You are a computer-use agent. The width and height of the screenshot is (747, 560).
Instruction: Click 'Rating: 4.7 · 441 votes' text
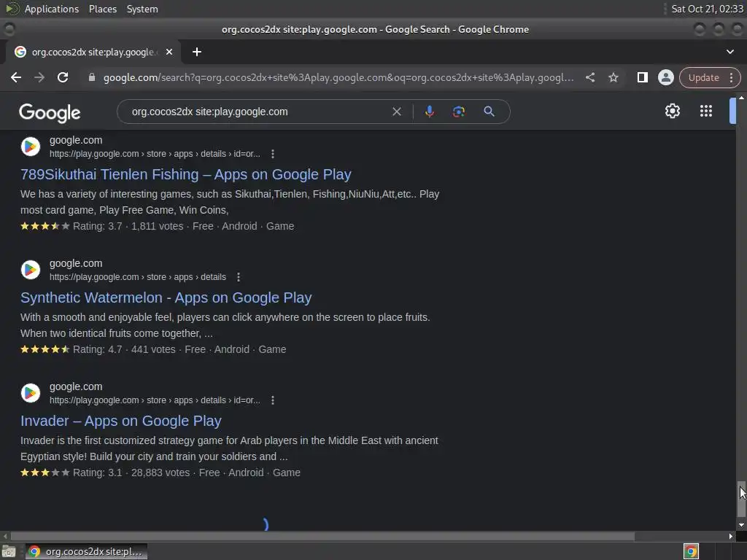coord(124,350)
